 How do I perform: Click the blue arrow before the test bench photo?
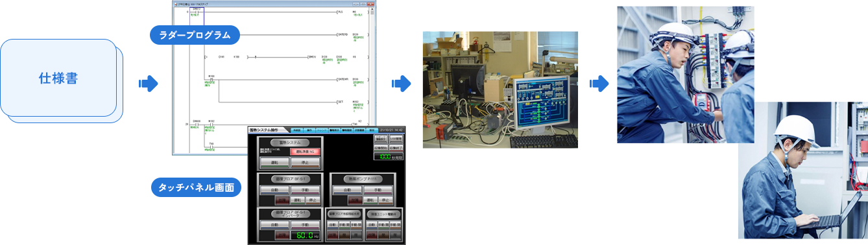(x=402, y=83)
